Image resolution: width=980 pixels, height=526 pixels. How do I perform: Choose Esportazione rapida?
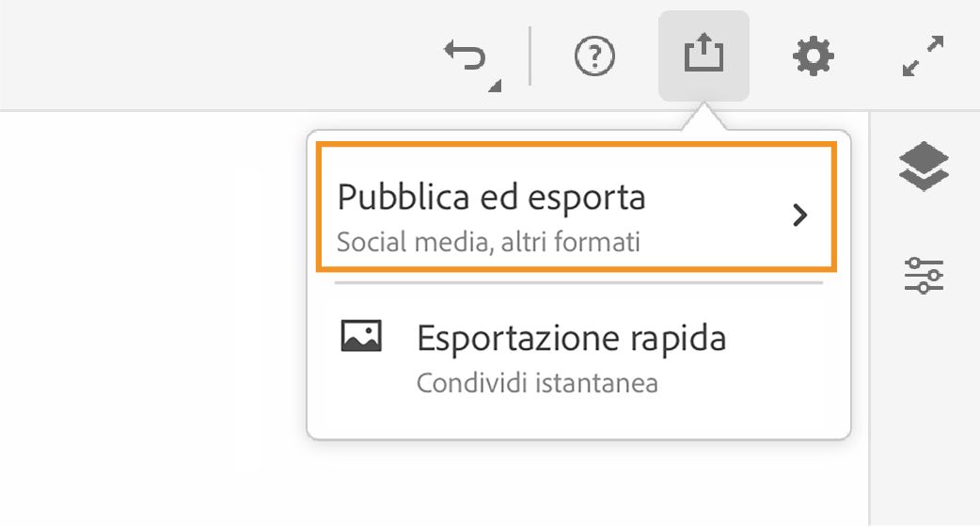point(578,358)
